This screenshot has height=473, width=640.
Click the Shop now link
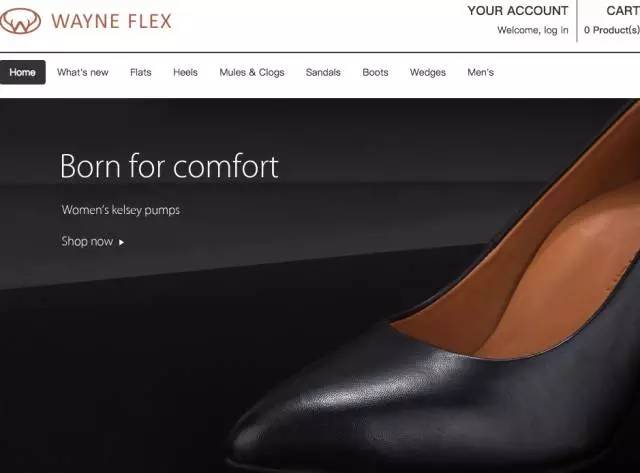87,241
